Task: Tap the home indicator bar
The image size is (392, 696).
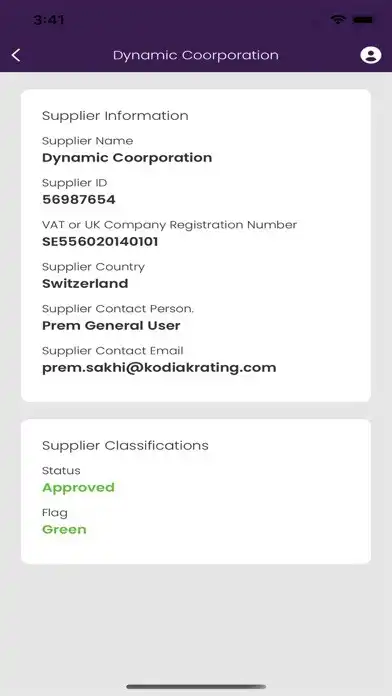Action: tap(196, 687)
